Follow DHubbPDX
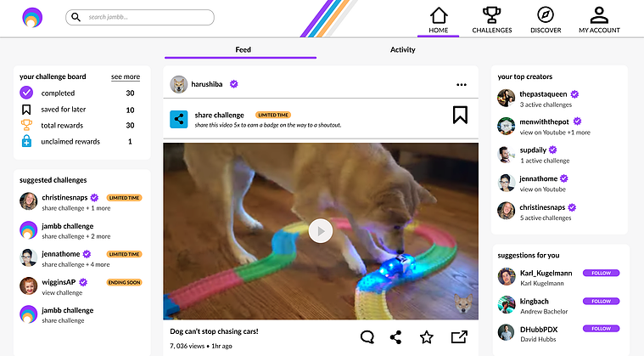 (x=602, y=329)
